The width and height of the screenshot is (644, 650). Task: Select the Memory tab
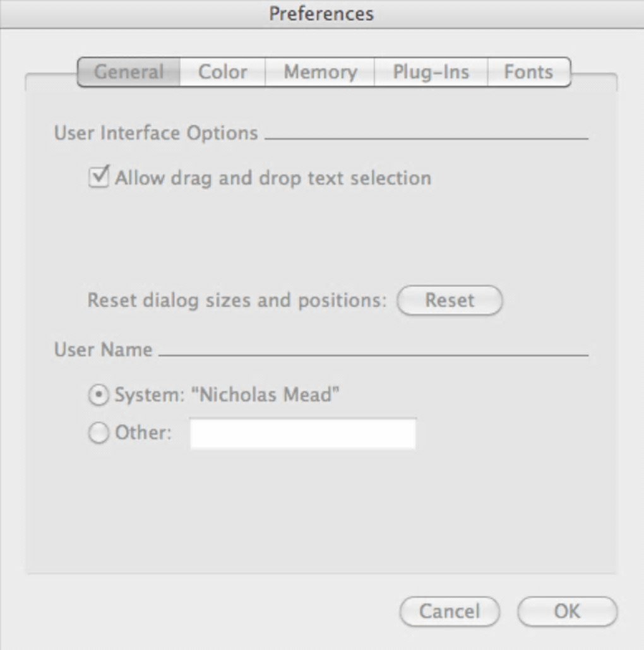pos(320,72)
